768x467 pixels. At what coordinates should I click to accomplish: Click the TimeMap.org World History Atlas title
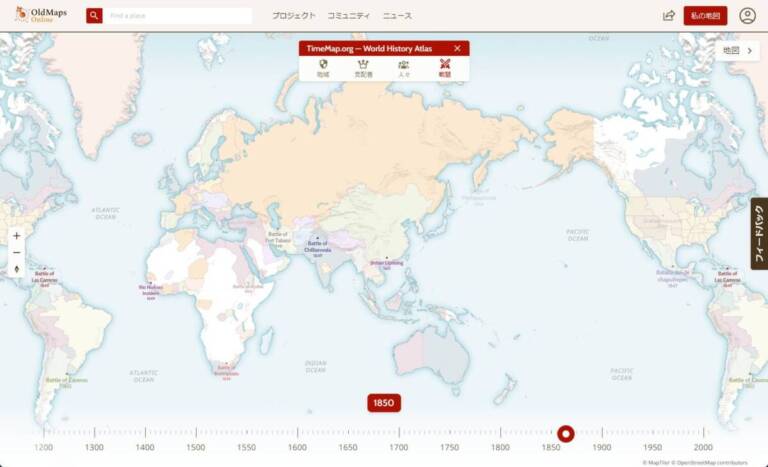[x=369, y=49]
